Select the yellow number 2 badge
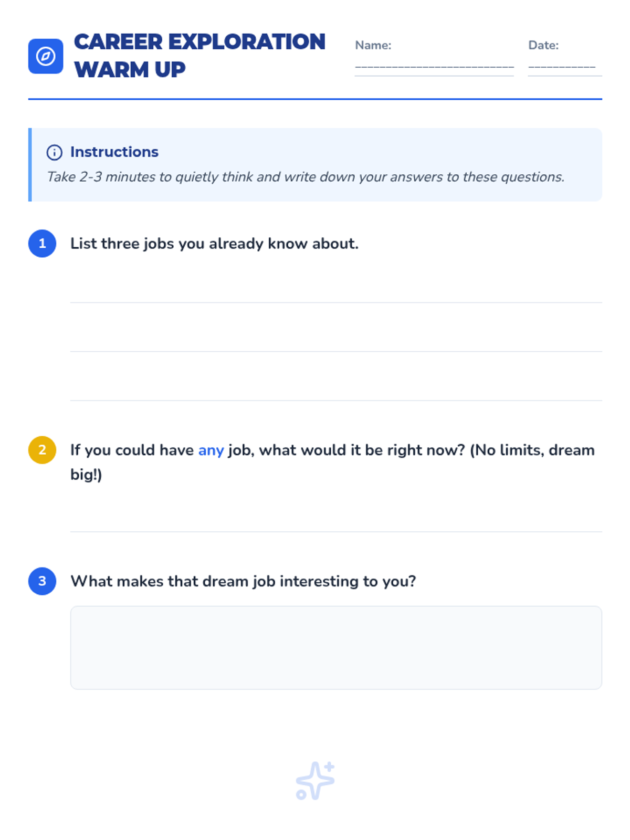 tap(43, 450)
